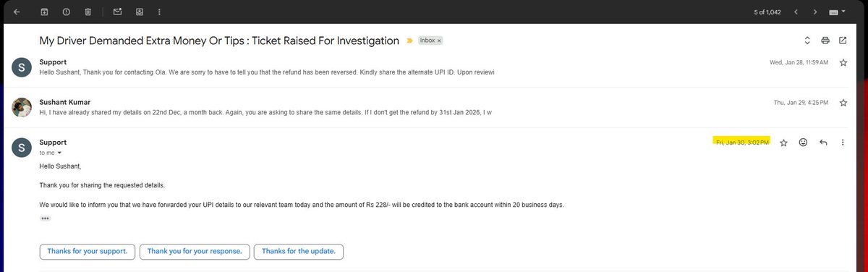Remove the Inbox label with x
Screen dimensions: 868x272
[x=438, y=41]
